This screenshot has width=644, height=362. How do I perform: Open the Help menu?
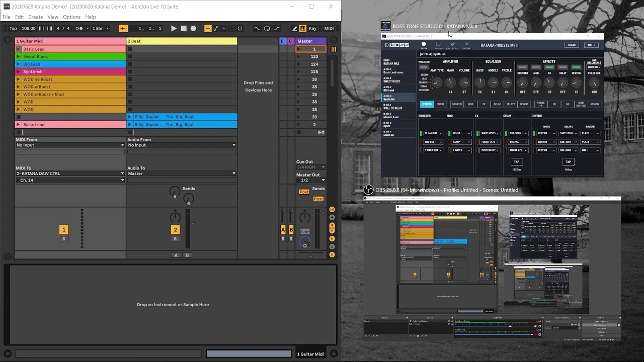click(x=91, y=17)
